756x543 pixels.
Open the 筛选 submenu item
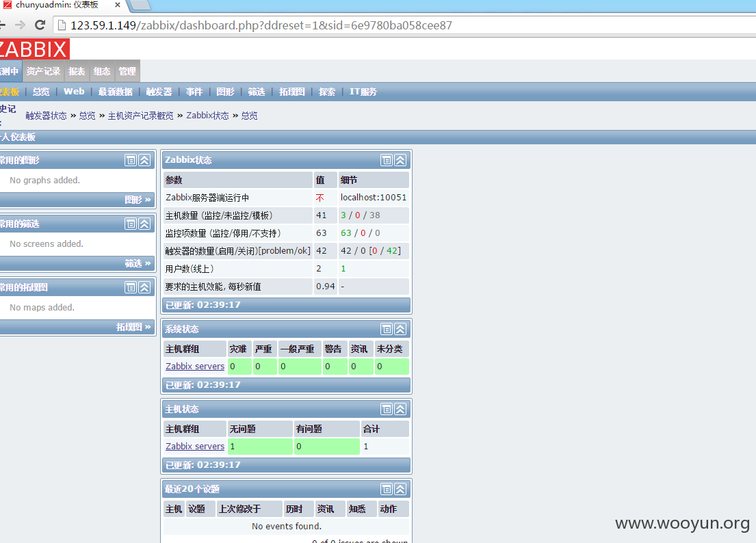(257, 92)
